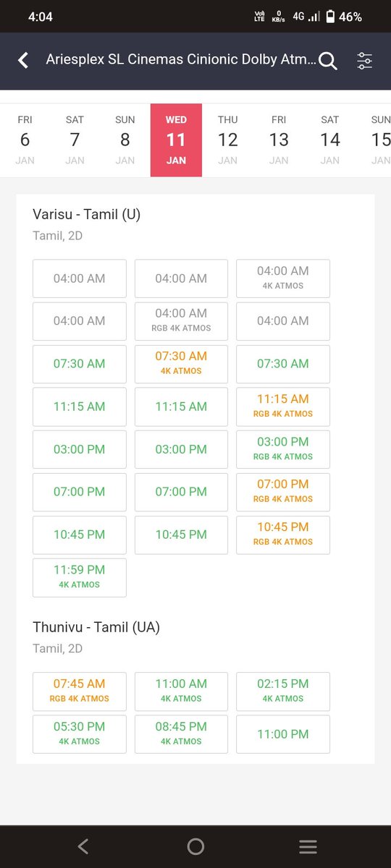Open the filter sliders icon
This screenshot has height=868, width=391.
point(365,61)
